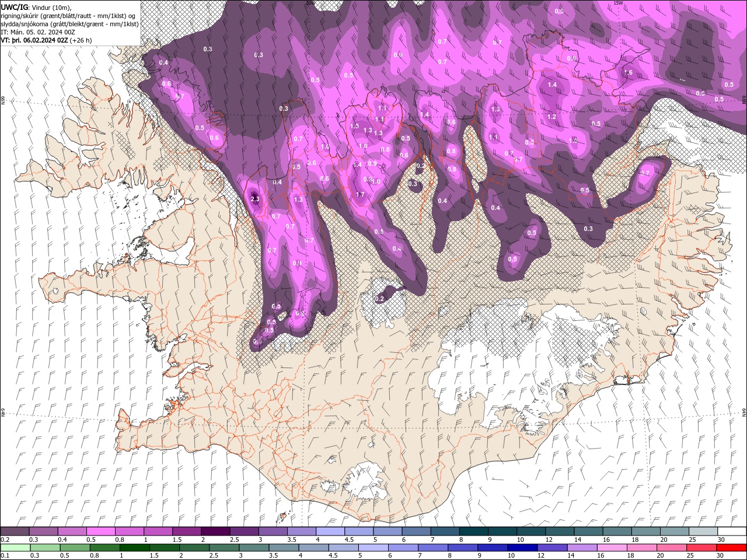The width and height of the screenshot is (747, 560).
Task: Click the 'UWC/IG: Vindur (10m)' title line
Action: coord(36,7)
